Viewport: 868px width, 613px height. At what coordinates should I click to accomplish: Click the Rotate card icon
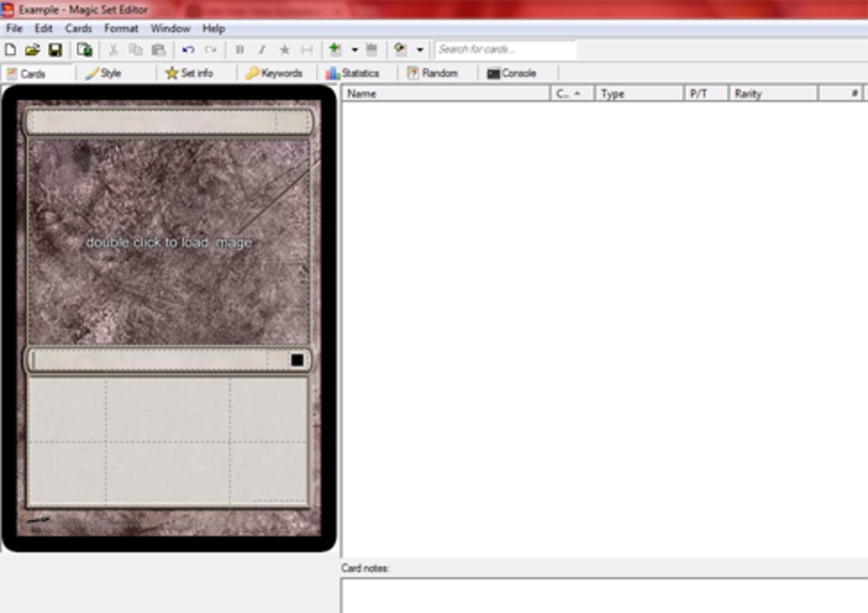click(400, 50)
